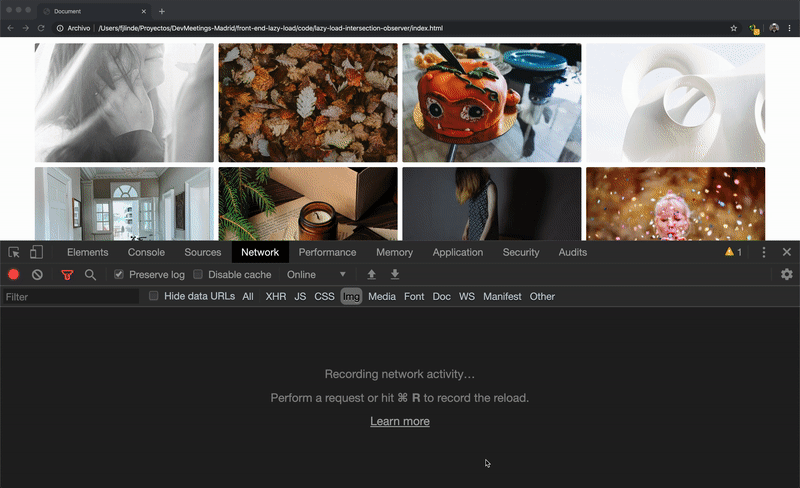The height and width of the screenshot is (488, 800).
Task: Filter requests by Doc
Action: (442, 297)
